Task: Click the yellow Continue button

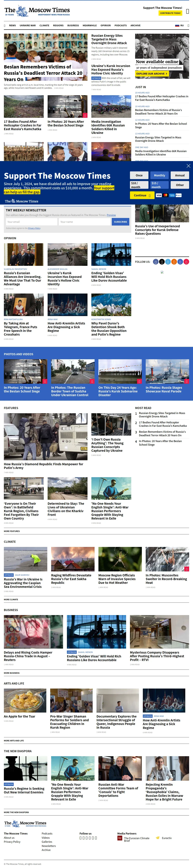Action: pyautogui.click(x=142, y=195)
